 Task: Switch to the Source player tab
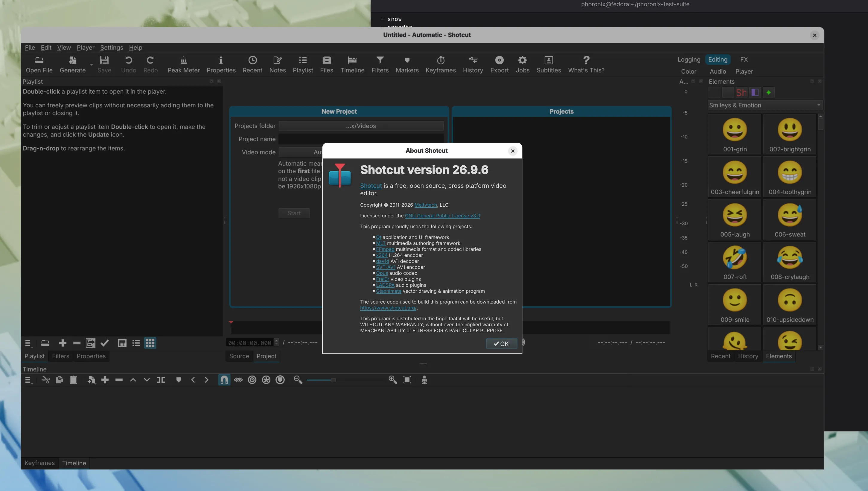[x=239, y=356]
